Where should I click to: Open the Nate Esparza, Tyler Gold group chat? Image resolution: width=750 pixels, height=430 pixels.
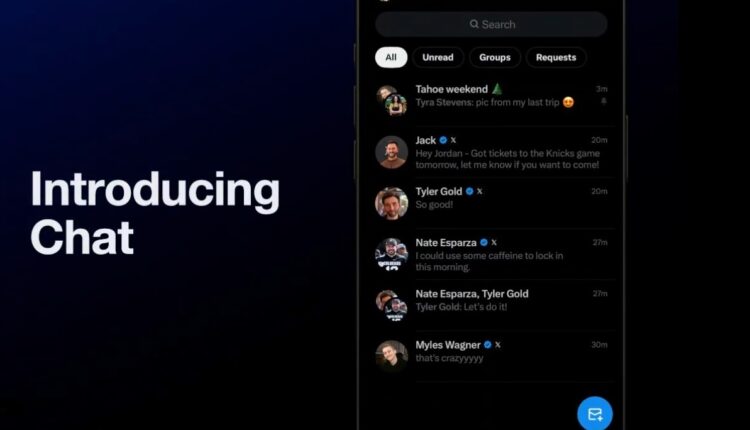[493, 305]
